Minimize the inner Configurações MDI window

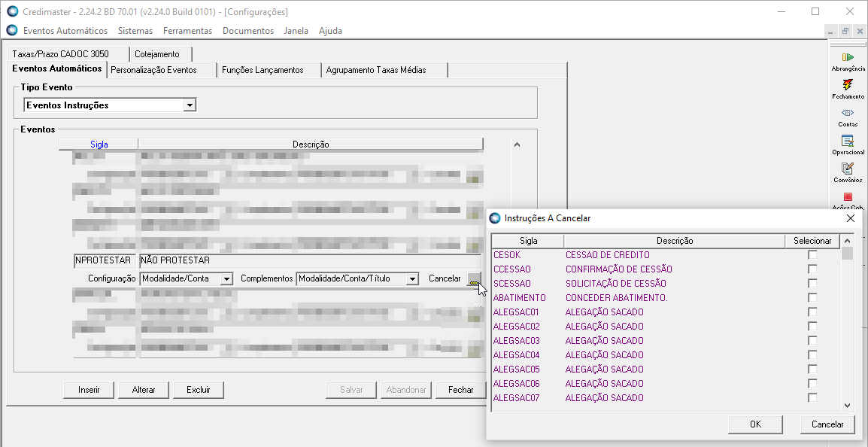point(832,32)
